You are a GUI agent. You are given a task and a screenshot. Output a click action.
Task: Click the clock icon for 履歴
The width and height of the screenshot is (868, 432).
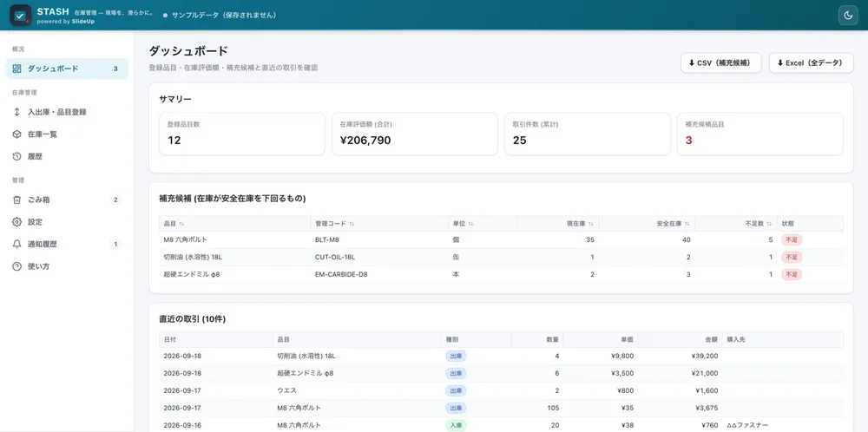click(x=17, y=156)
